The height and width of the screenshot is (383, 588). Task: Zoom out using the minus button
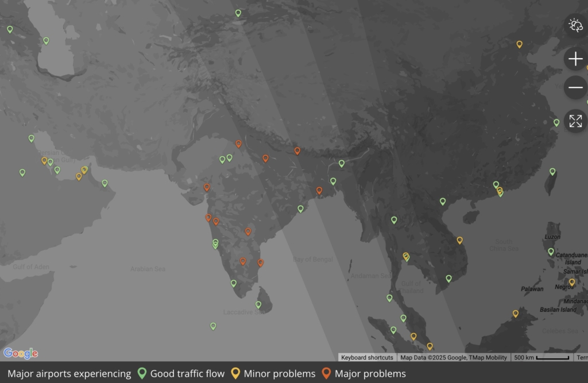[575, 87]
